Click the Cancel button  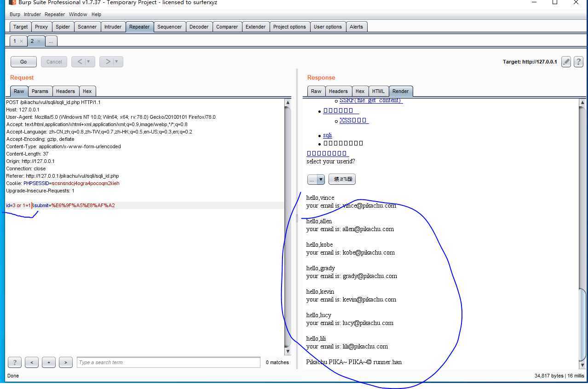coord(54,62)
